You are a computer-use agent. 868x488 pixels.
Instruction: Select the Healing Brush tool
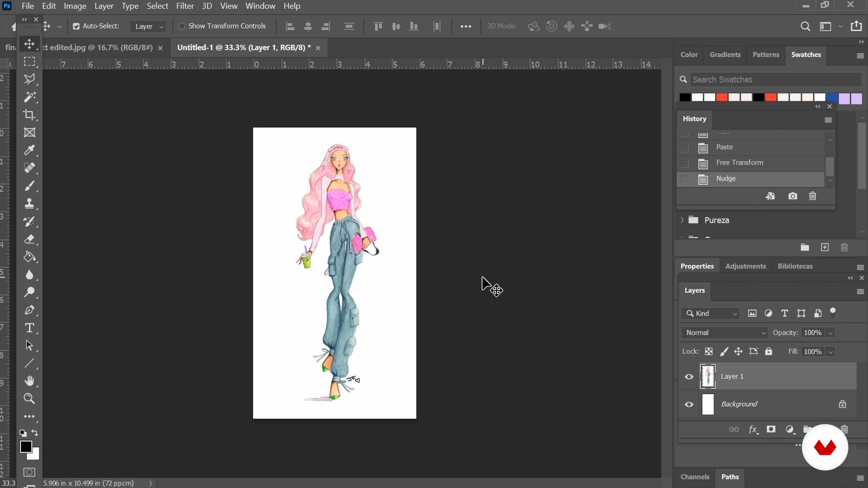point(29,168)
